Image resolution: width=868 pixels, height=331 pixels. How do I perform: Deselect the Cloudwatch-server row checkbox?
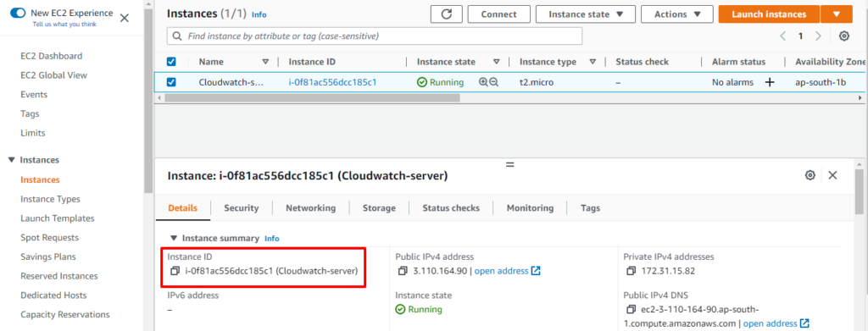(x=171, y=82)
